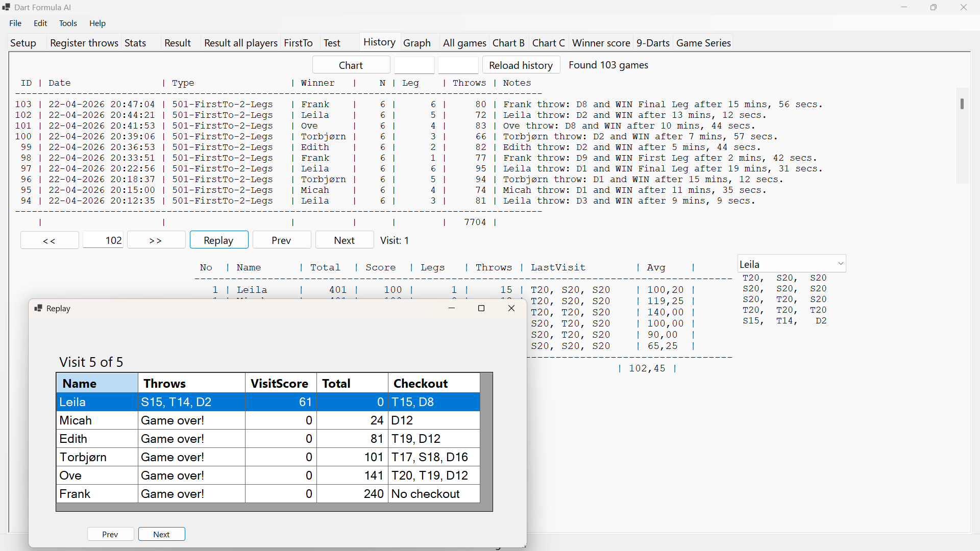
Task: Open the 9-Darts tab
Action: click(x=653, y=43)
